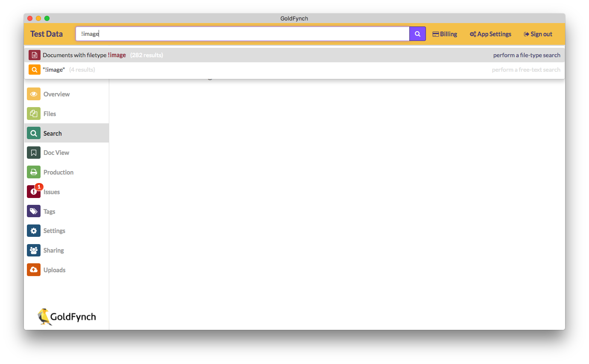Click the Search magnifier sidebar icon
The width and height of the screenshot is (589, 364).
click(33, 133)
